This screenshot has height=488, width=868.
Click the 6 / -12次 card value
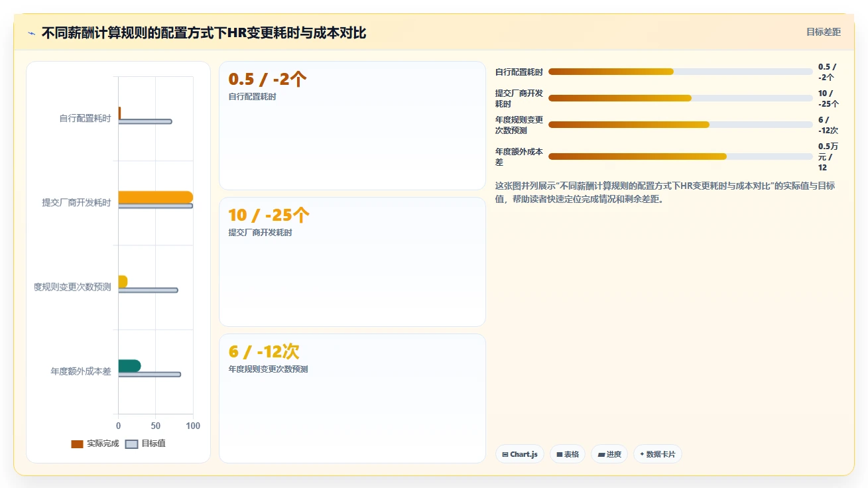coord(264,351)
